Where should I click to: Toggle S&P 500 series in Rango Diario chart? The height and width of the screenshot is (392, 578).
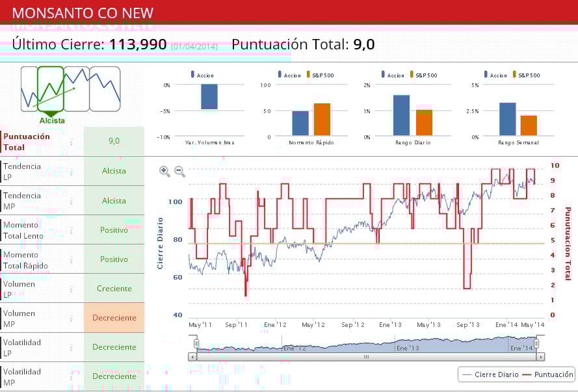click(x=423, y=75)
